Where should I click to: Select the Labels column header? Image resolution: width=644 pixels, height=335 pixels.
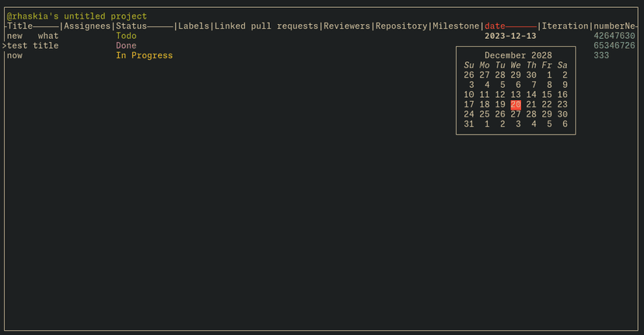tap(194, 26)
